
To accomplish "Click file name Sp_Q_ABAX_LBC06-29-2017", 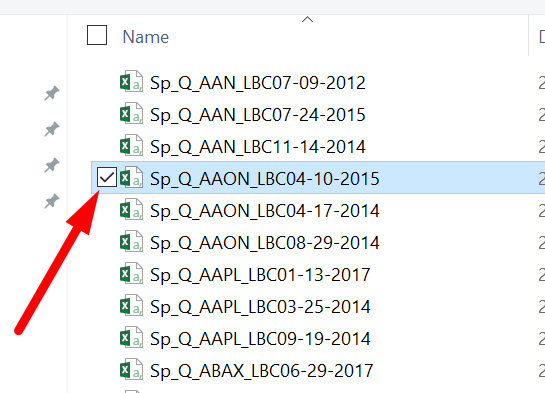I will (x=261, y=370).
